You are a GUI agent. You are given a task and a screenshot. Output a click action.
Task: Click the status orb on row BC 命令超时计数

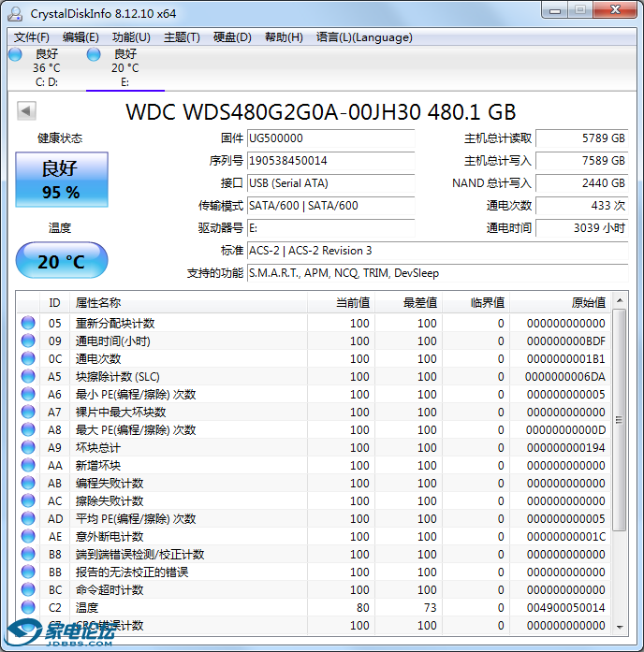click(28, 589)
